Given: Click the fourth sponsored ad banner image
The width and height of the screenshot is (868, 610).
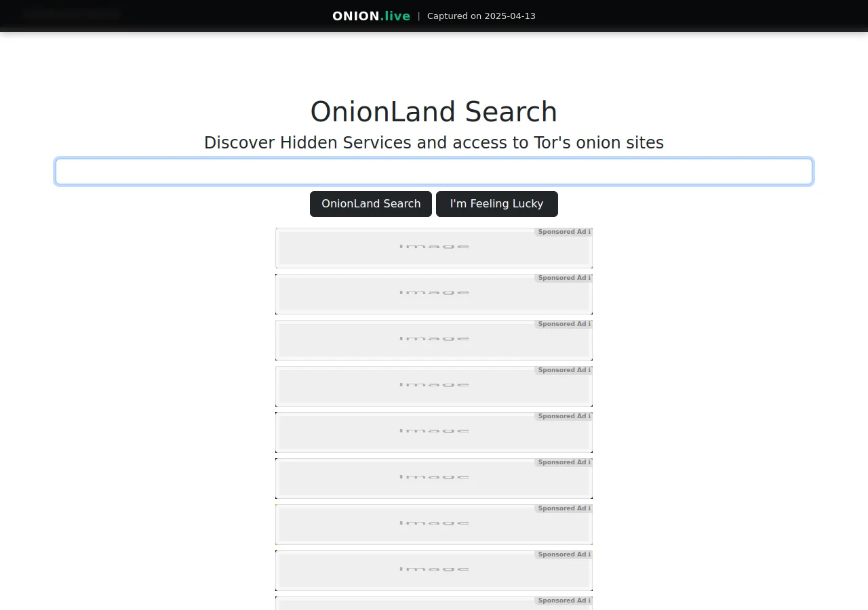Looking at the screenshot, I should [434, 386].
